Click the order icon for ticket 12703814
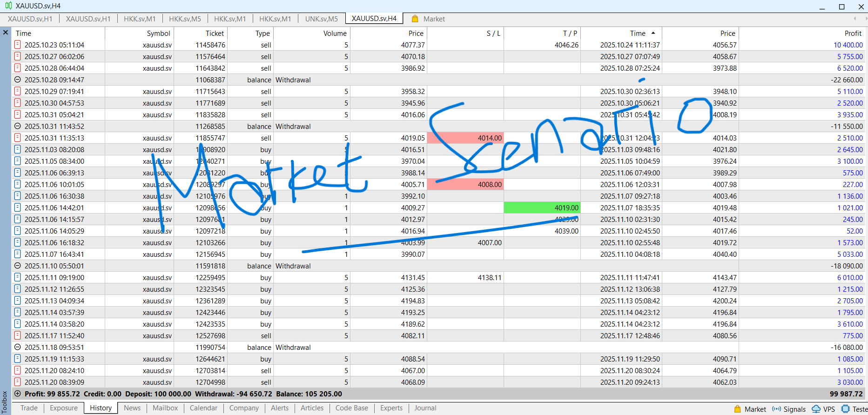The image size is (868, 415). tap(18, 370)
